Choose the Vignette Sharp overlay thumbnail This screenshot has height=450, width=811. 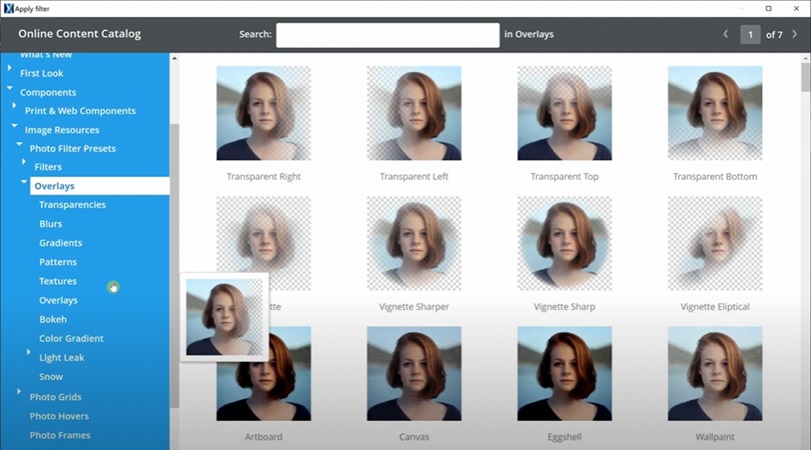[564, 243]
